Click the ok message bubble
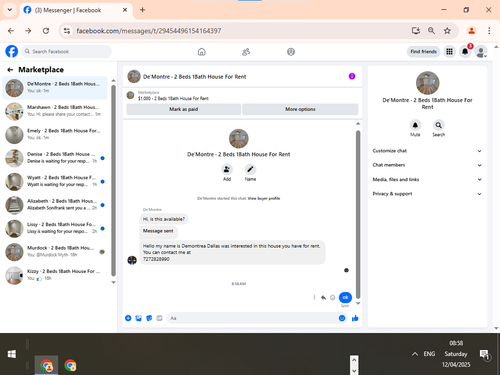This screenshot has width=500, height=375. click(x=345, y=297)
